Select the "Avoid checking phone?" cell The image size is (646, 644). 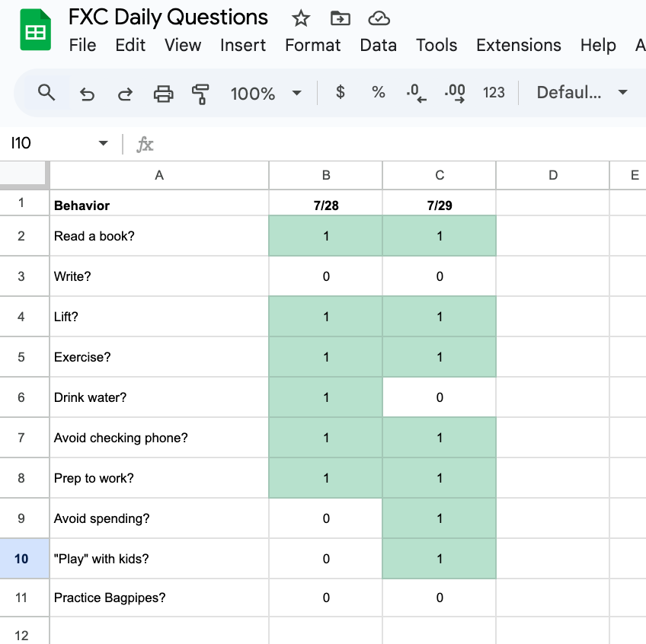pos(159,438)
